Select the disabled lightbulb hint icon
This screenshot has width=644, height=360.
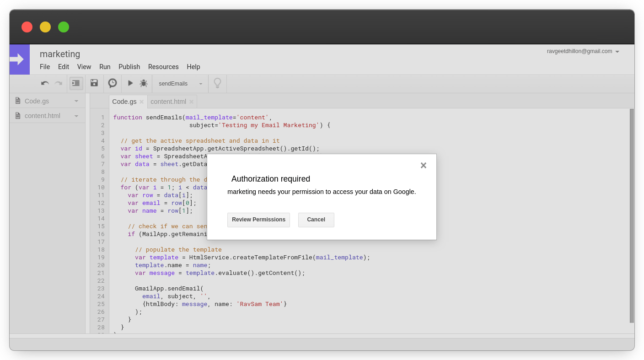click(x=217, y=83)
